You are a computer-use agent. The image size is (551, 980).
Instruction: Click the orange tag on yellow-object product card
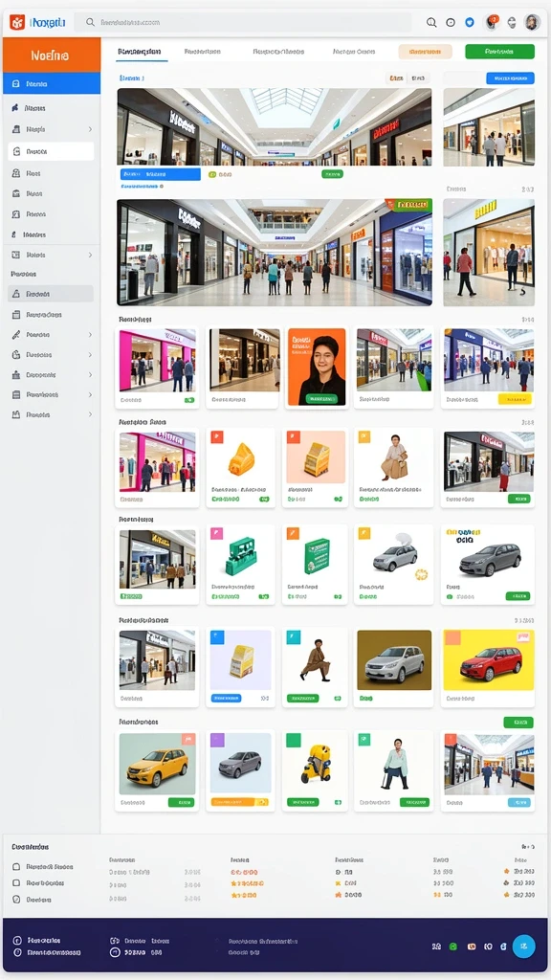[217, 436]
